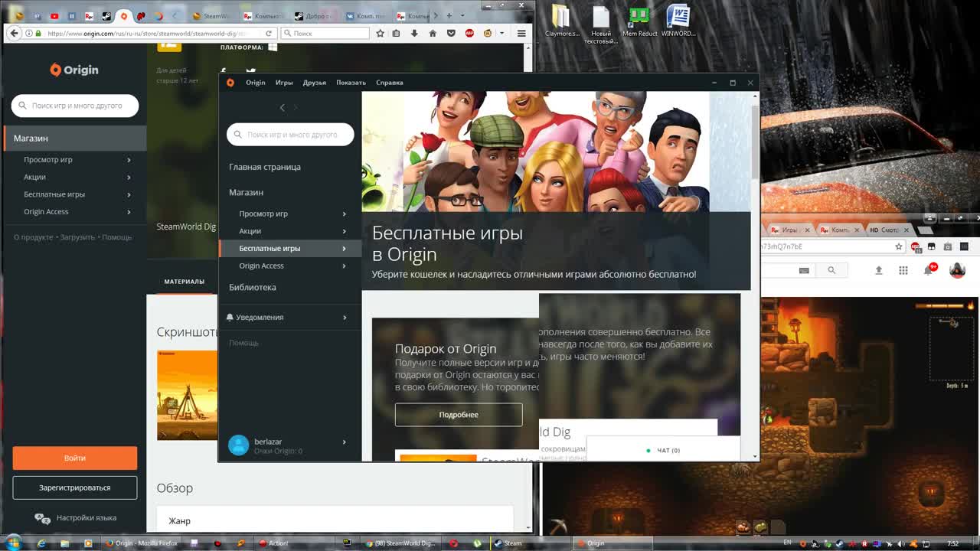Expand Origin Access chevron in Origin client

click(344, 266)
